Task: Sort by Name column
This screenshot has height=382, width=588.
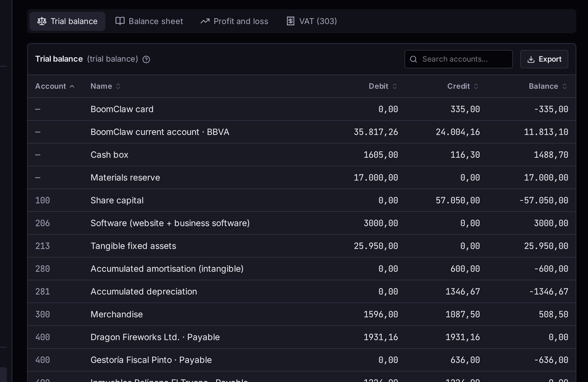Action: pyautogui.click(x=105, y=86)
